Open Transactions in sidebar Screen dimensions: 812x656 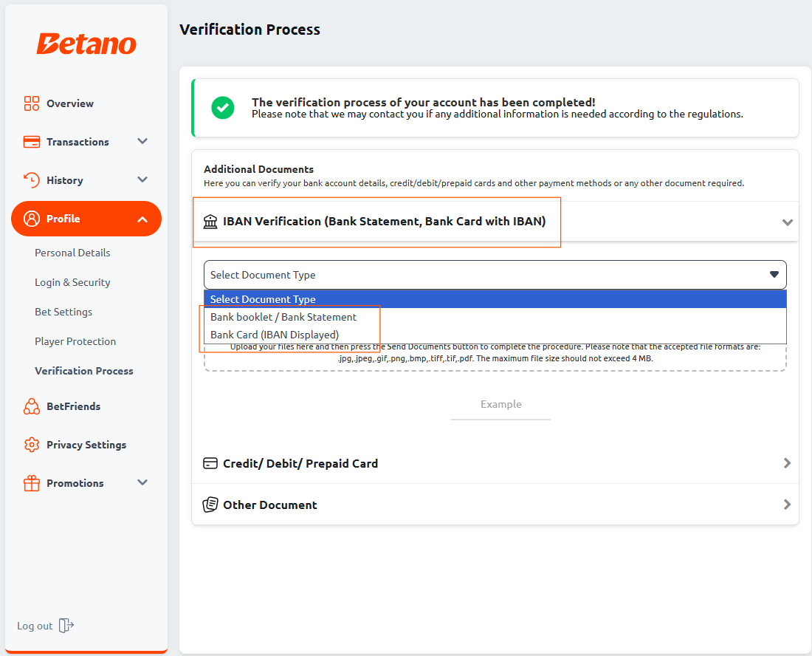click(78, 142)
